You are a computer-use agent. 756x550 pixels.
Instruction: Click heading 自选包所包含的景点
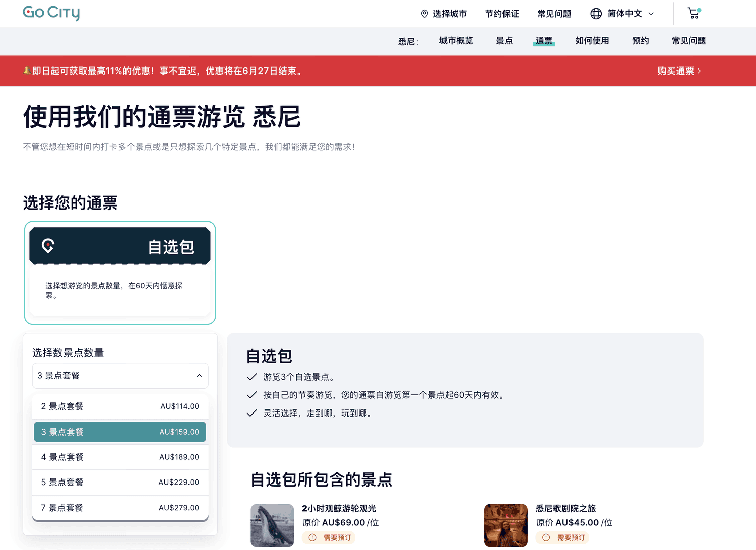pos(322,479)
